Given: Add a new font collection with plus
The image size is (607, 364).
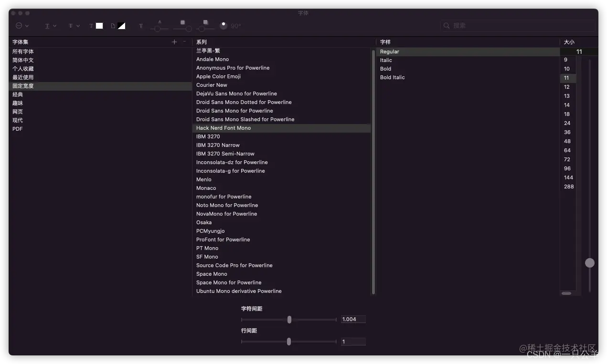Looking at the screenshot, I should click(x=174, y=42).
